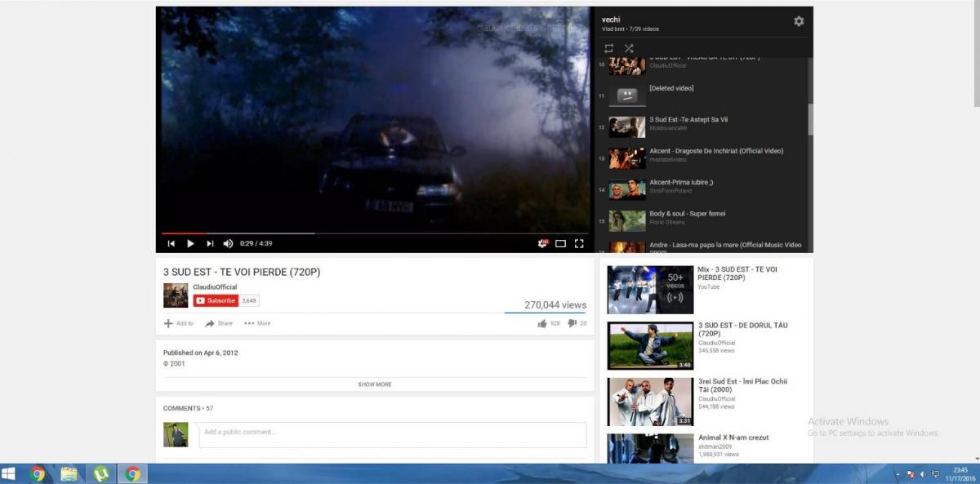This screenshot has width=980, height=484.
Task: Click the COMMENTS • 57 header
Action: (x=188, y=408)
